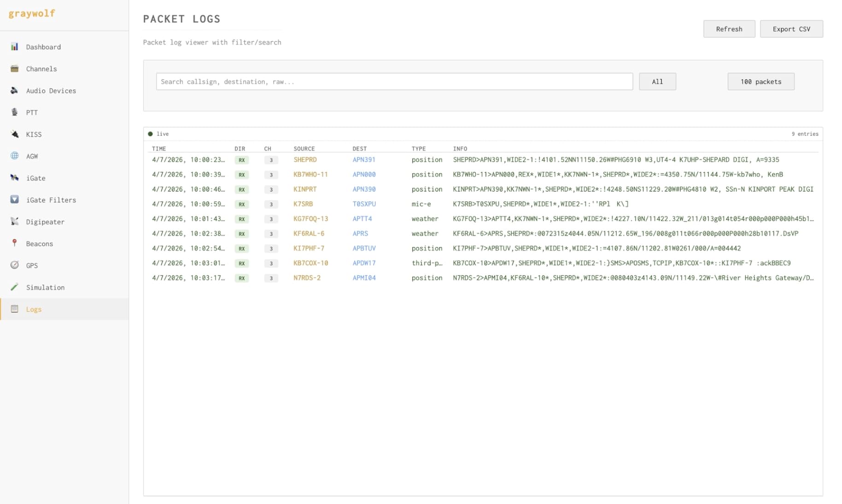Open the Dashboard icon in sidebar
The width and height of the screenshot is (842, 504).
[15, 47]
